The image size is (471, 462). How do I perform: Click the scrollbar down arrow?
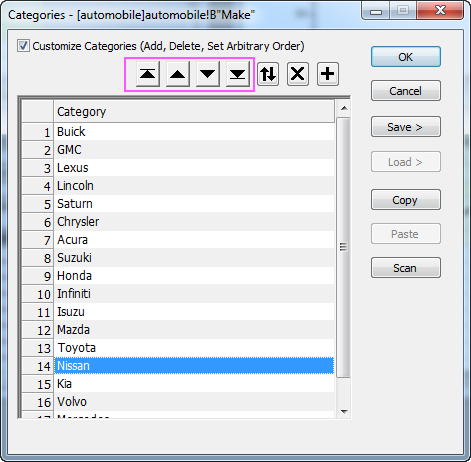click(x=344, y=411)
